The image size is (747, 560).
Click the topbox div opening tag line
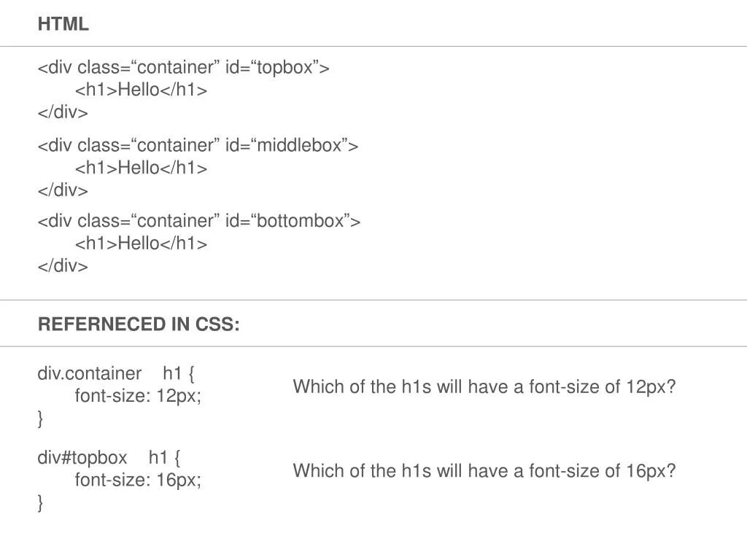(183, 68)
